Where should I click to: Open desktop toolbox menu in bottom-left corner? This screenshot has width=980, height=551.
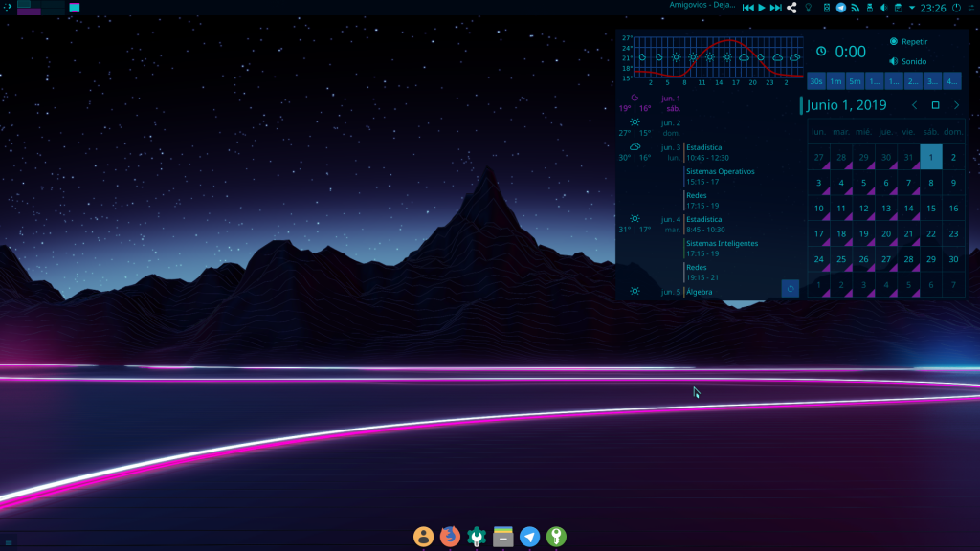tap(8, 542)
